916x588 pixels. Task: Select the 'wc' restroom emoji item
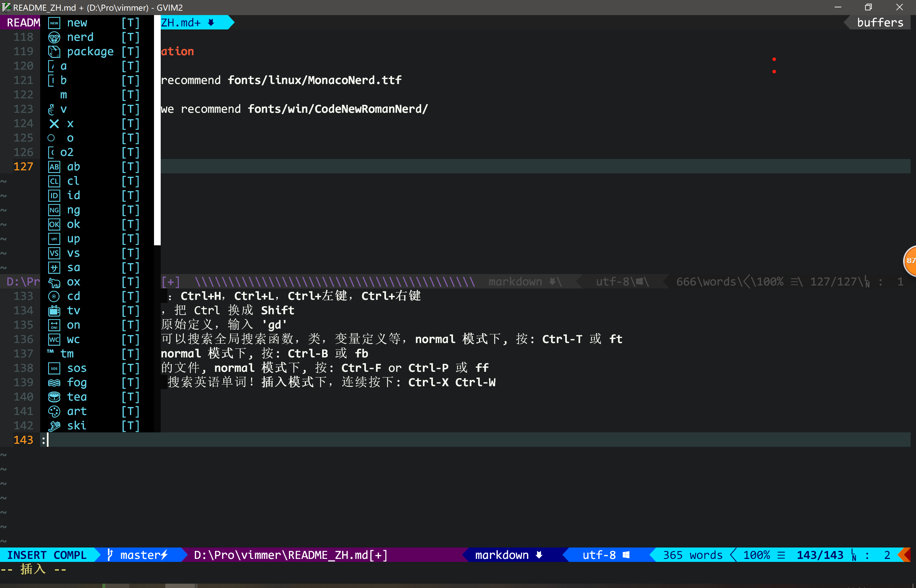[97, 339]
